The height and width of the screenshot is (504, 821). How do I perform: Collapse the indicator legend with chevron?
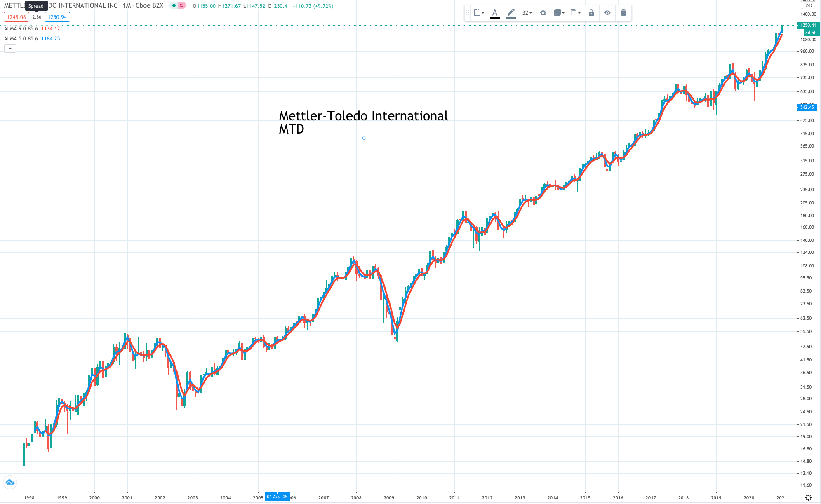(10, 48)
